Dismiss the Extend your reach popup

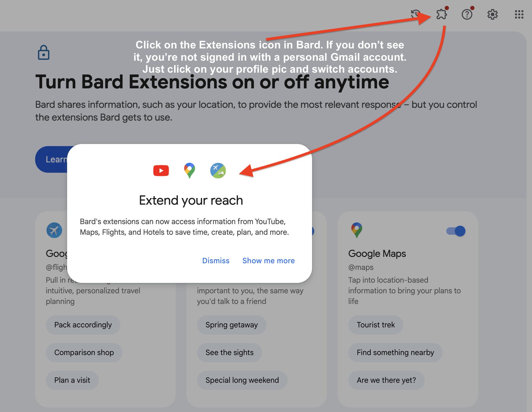(215, 260)
